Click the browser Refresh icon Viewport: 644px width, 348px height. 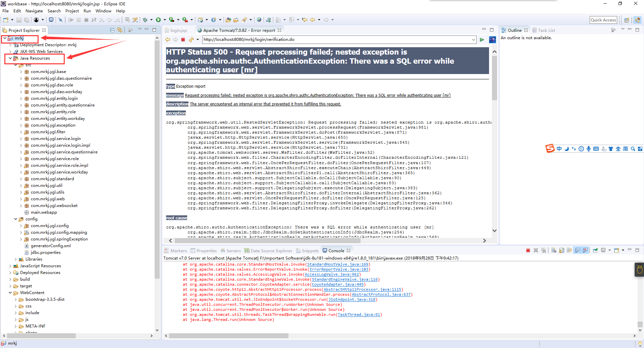pos(191,40)
